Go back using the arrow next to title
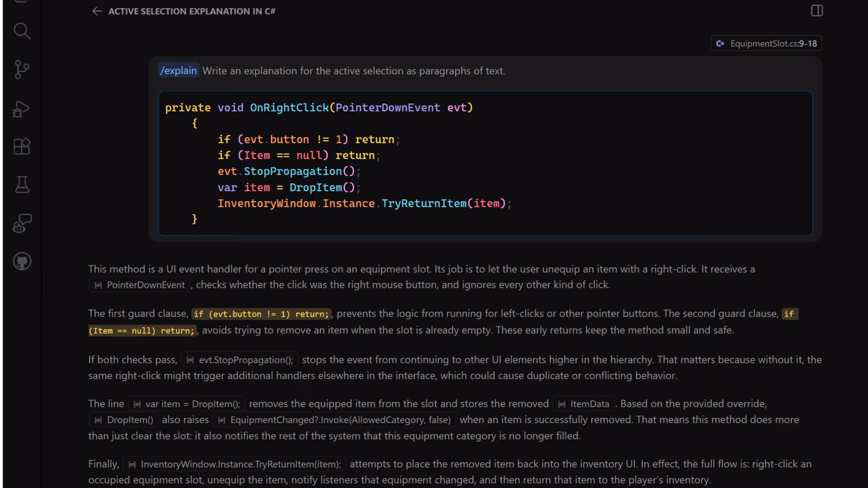The height and width of the screenshot is (488, 868). (97, 11)
